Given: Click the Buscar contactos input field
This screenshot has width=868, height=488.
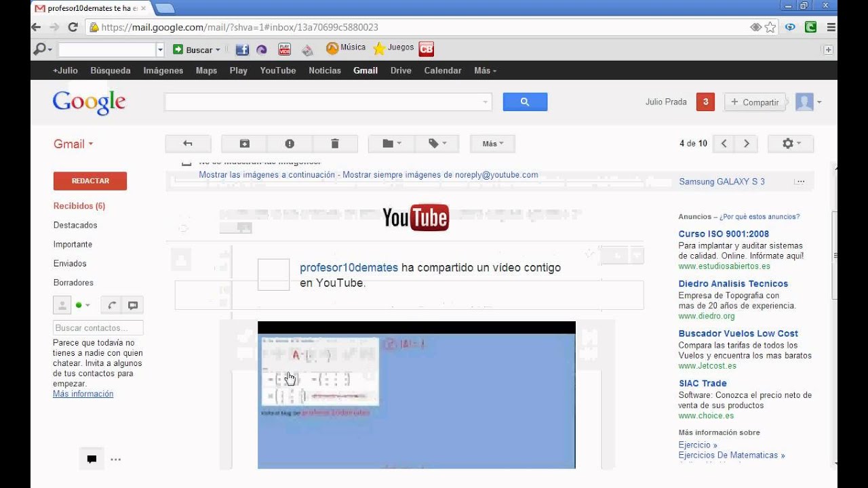Looking at the screenshot, I should [98, 328].
